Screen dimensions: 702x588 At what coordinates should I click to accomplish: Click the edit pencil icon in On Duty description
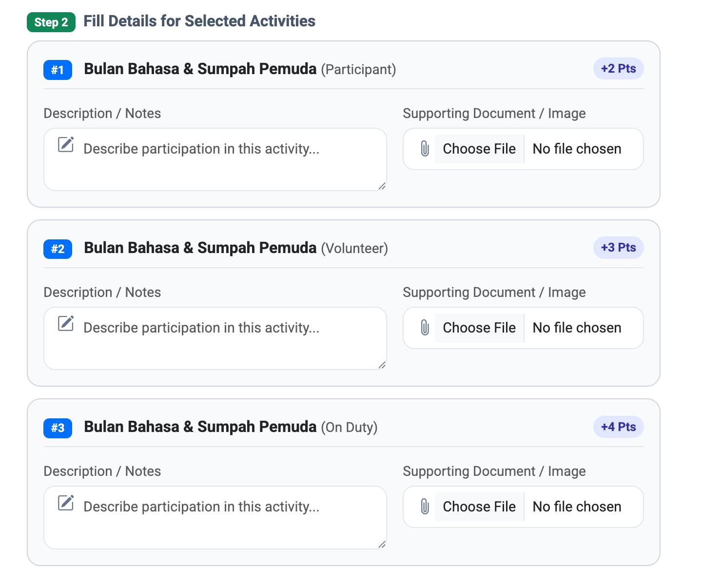[66, 503]
